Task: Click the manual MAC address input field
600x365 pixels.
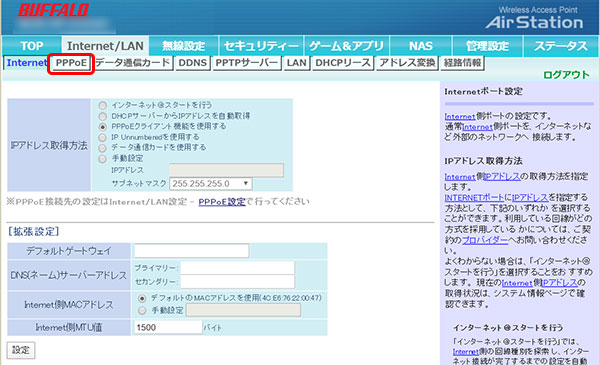Action: point(243,310)
